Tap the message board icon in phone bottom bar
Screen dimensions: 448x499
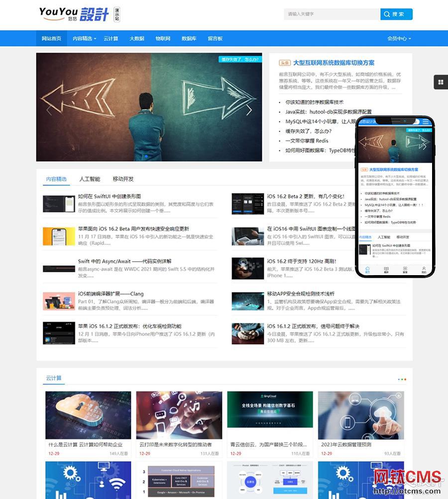coord(405,269)
